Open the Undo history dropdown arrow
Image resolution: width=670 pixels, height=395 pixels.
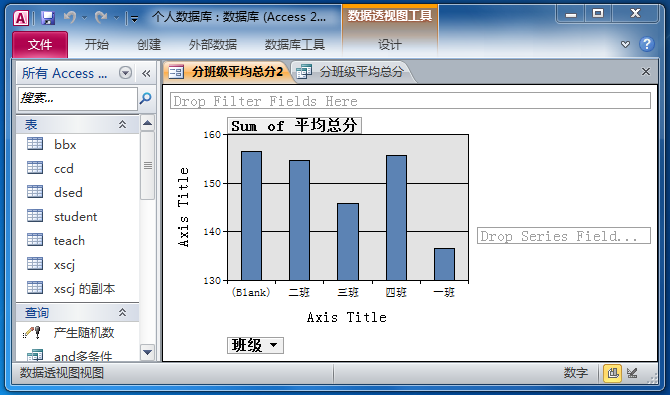click(84, 18)
